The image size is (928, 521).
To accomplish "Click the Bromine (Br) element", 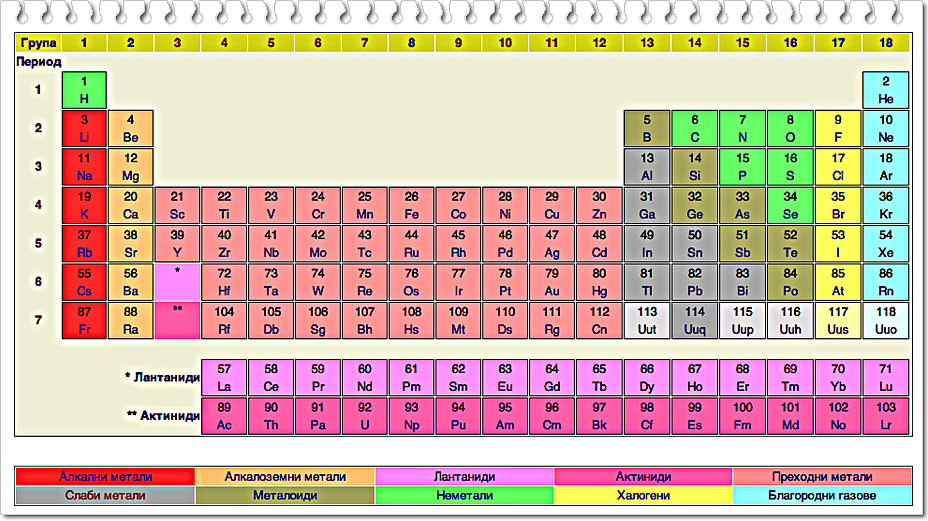I will click(x=838, y=205).
